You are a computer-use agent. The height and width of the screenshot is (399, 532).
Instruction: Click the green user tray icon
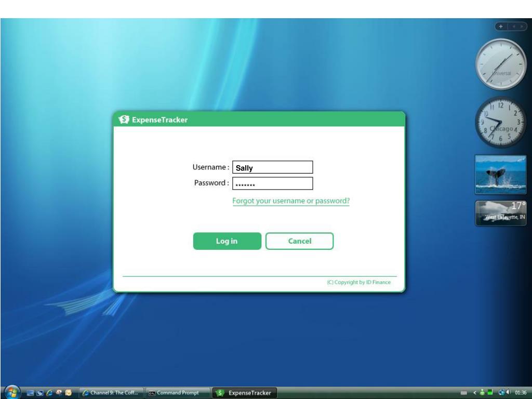[x=482, y=392]
